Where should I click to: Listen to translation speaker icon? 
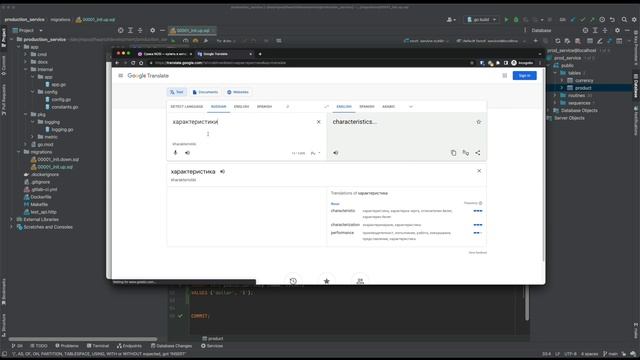(336, 153)
